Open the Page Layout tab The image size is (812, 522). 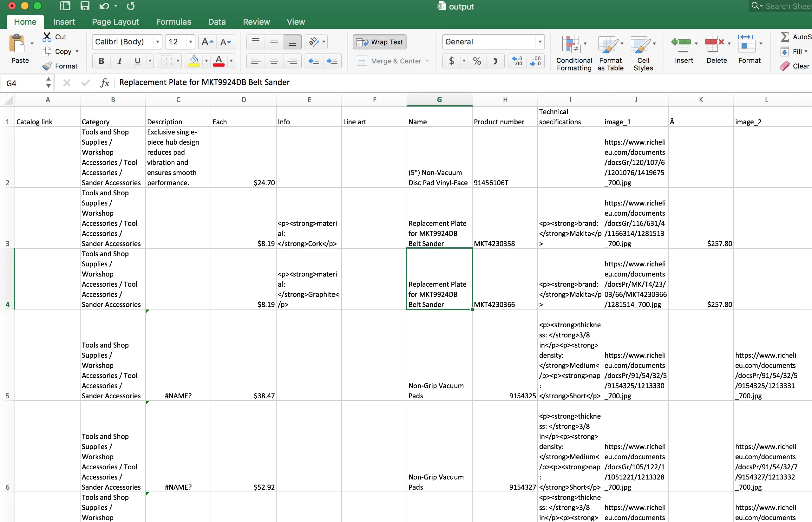tap(115, 22)
